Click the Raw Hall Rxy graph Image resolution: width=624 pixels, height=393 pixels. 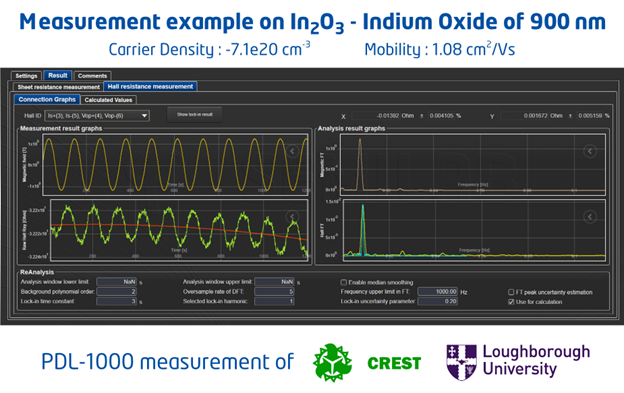[179, 230]
